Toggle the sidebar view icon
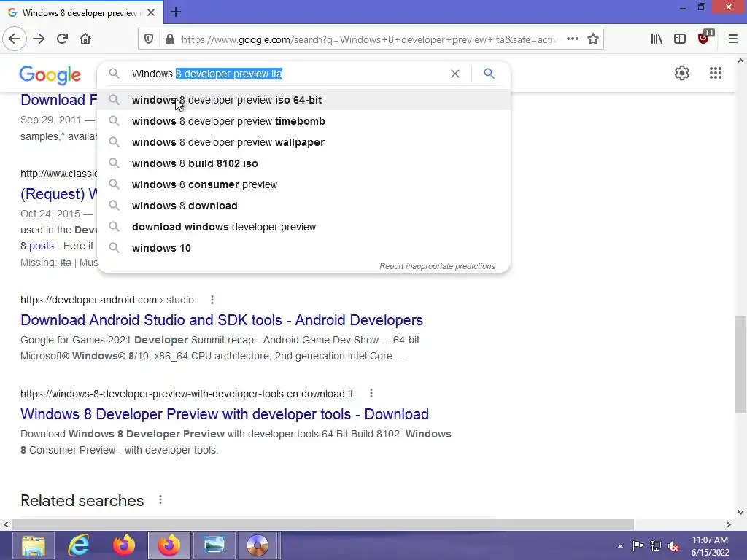This screenshot has height=560, width=747. tap(680, 39)
